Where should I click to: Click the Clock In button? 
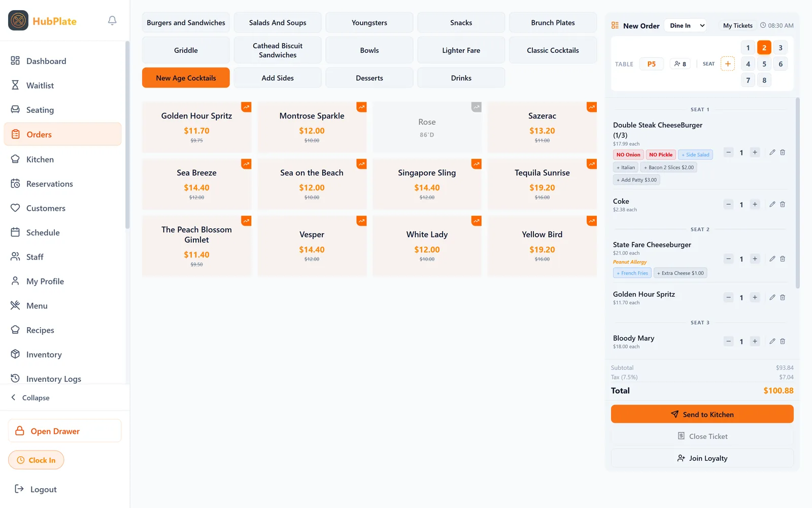[36, 460]
